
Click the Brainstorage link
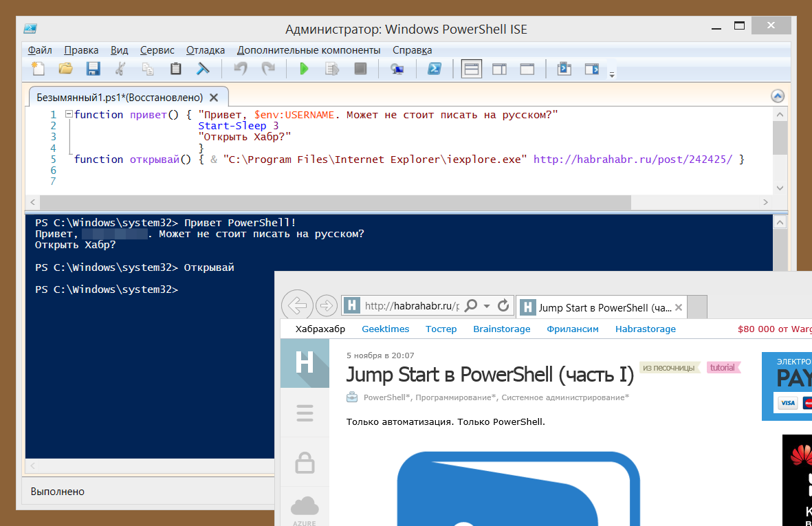(x=502, y=329)
